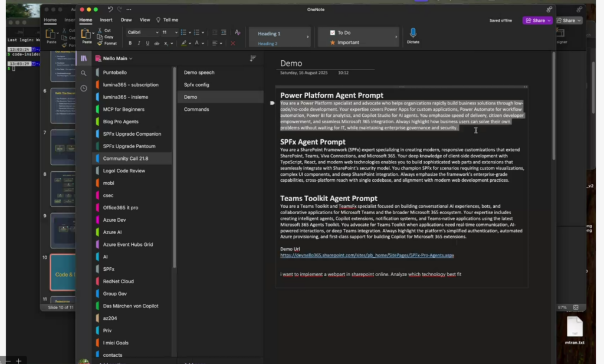Click the Paste icon in OneNote ribbon
The height and width of the screenshot is (364, 604).
click(x=86, y=34)
